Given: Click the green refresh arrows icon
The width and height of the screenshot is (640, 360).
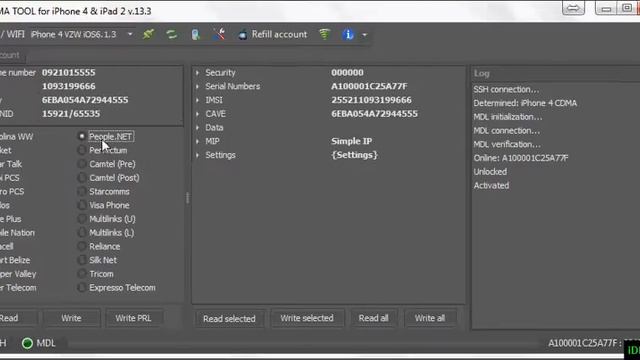Looking at the screenshot, I should coord(171,34).
